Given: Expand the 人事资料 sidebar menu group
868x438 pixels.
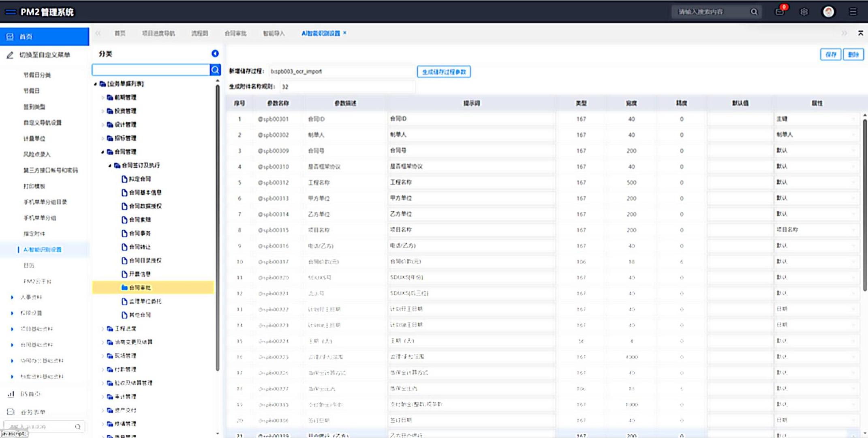Looking at the screenshot, I should coord(12,297).
